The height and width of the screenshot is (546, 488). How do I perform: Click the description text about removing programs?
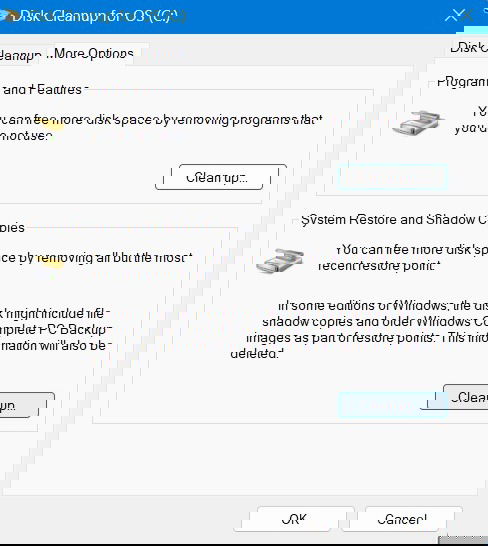pos(161,127)
